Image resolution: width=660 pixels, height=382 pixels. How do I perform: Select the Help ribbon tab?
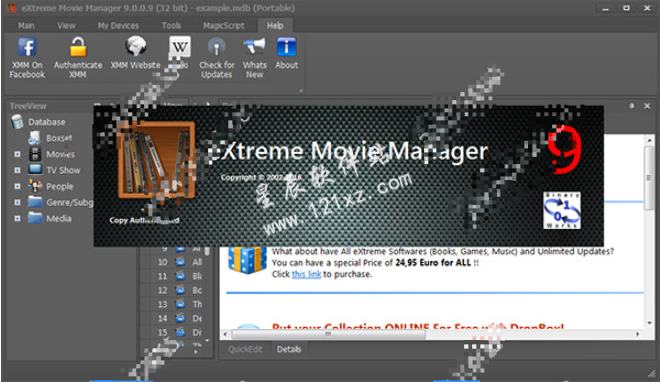click(x=275, y=26)
